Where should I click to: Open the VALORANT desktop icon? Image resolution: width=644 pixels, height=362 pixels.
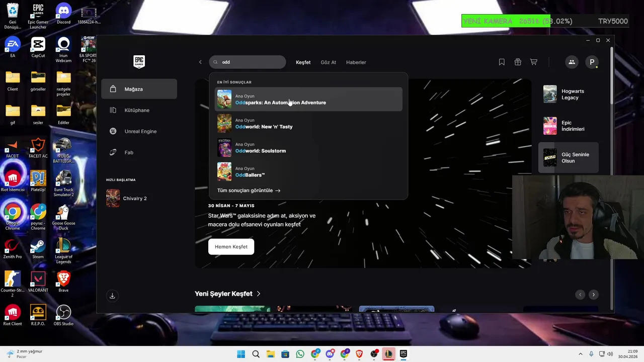[38, 282]
